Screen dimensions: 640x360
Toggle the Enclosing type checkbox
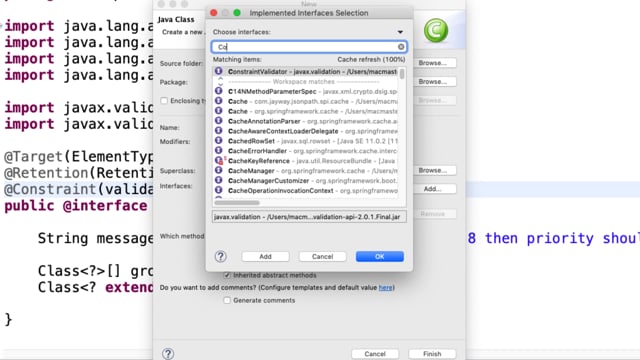pyautogui.click(x=164, y=100)
